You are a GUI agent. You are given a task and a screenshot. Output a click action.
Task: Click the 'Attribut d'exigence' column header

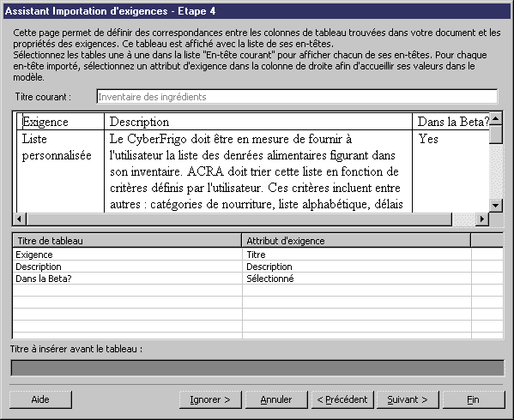coord(356,241)
